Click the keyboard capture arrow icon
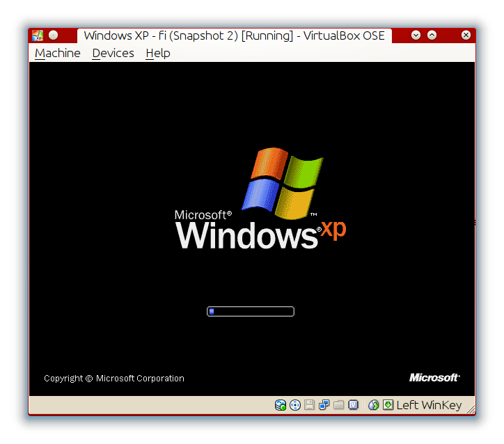Image resolution: width=504 pixels, height=444 pixels. 388,405
